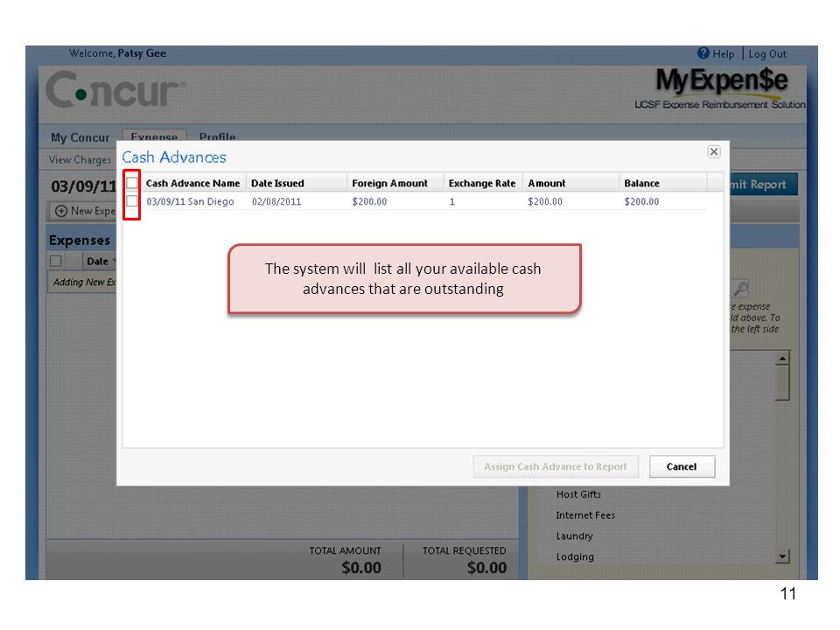This screenshot has width=840, height=630.
Task: Toggle select-all checkbox in Cash Advances header
Action: (132, 183)
